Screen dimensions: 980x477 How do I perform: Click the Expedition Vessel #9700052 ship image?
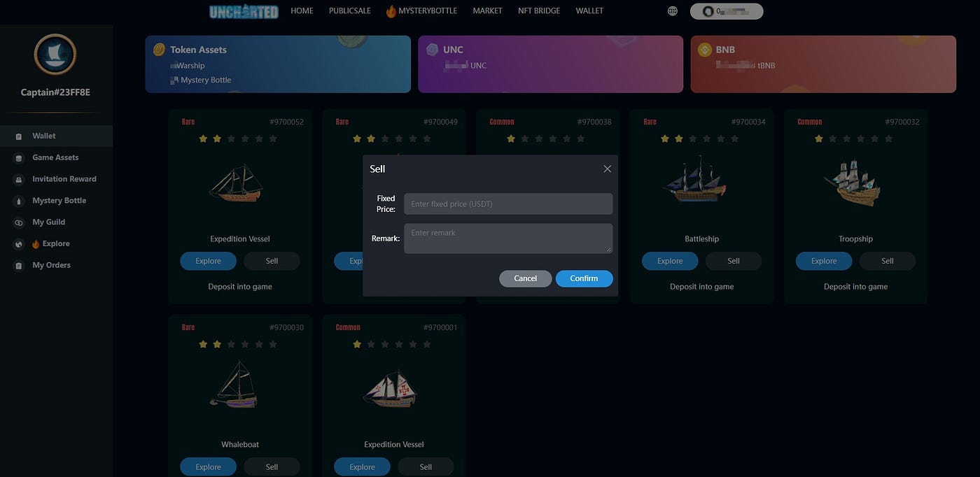tap(236, 184)
